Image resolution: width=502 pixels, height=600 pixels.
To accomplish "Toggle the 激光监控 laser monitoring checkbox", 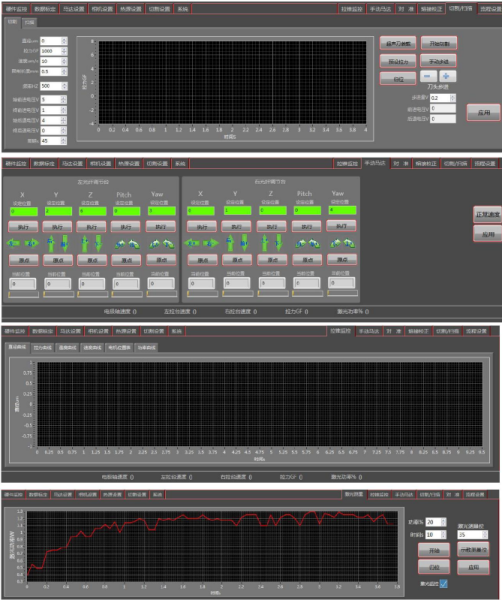I will [x=443, y=584].
